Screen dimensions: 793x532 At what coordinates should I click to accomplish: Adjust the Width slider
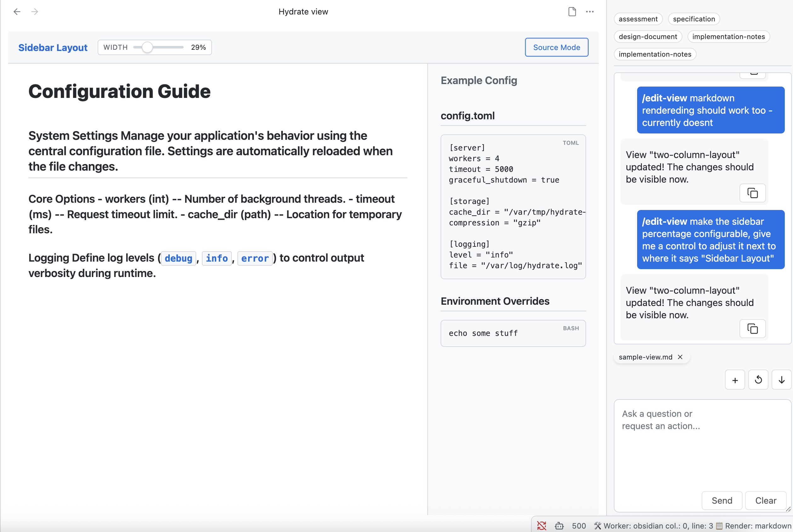(148, 48)
